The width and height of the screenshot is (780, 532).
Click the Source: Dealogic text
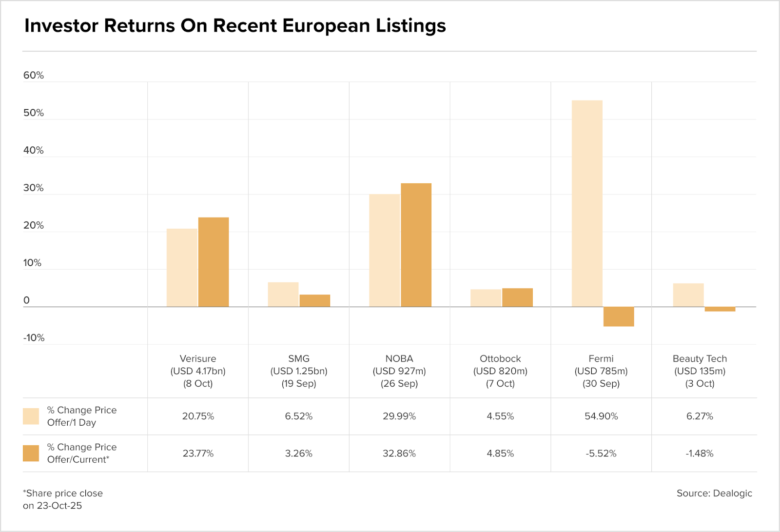pyautogui.click(x=714, y=493)
